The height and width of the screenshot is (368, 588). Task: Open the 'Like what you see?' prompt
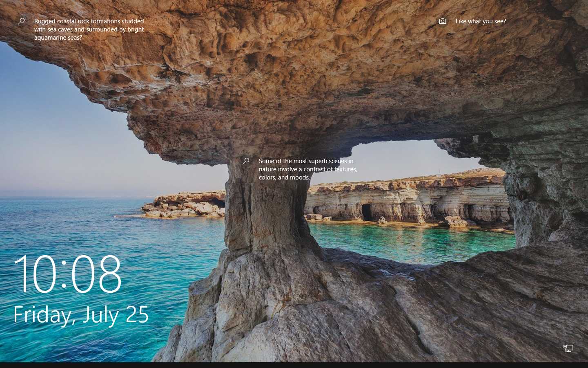(x=481, y=21)
